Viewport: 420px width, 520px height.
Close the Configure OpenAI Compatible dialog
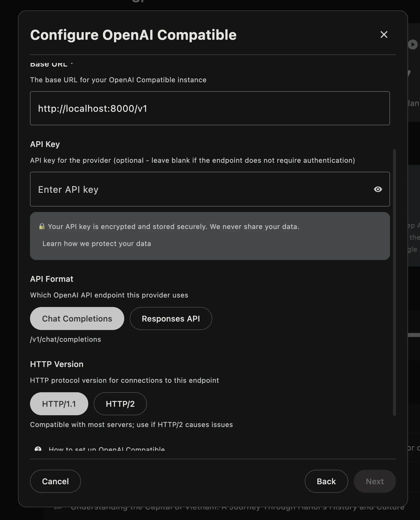pos(384,34)
